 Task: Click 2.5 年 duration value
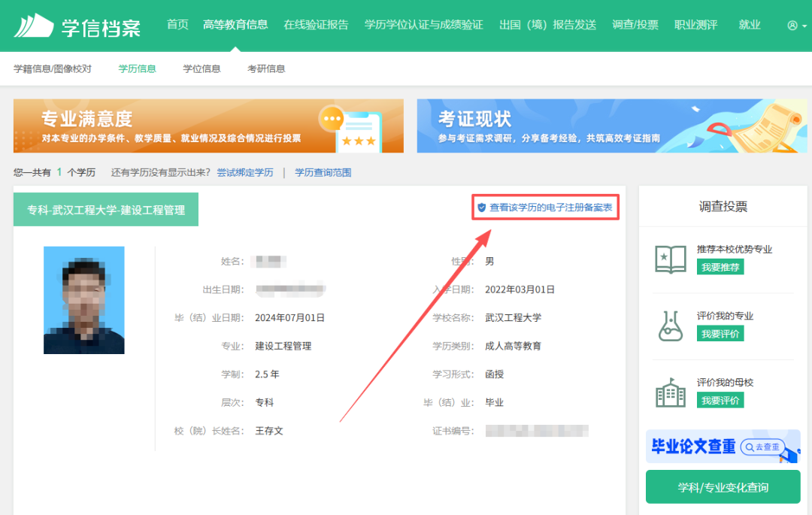click(267, 374)
